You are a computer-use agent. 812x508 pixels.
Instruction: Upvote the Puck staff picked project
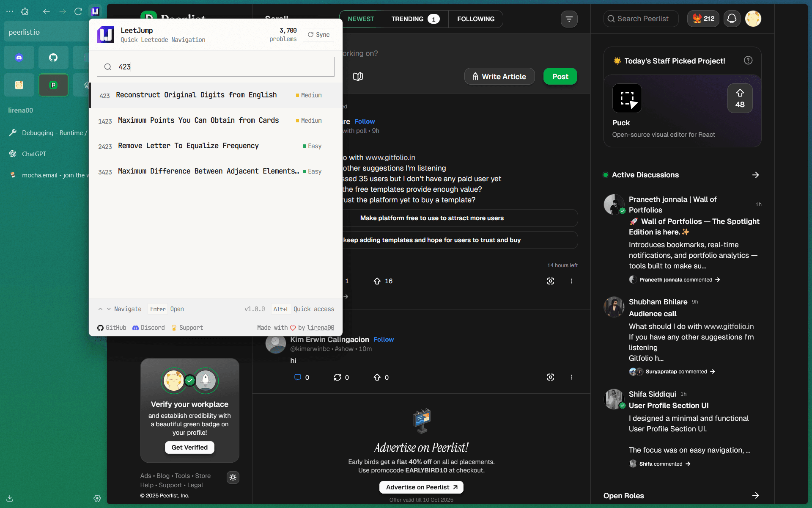click(x=740, y=98)
